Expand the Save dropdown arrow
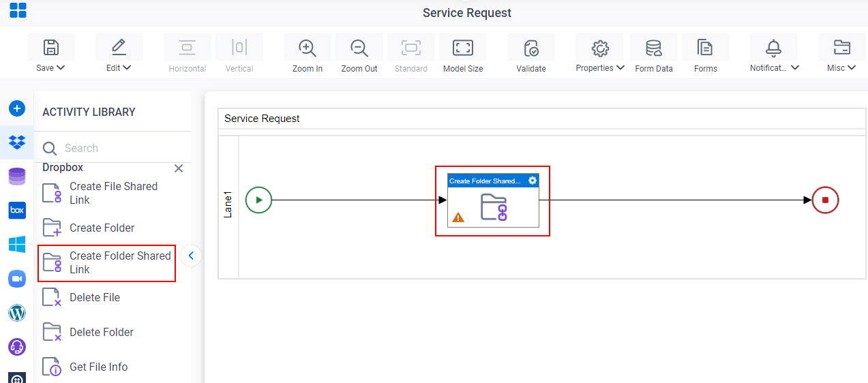Viewport: 868px width, 383px height. 61,67
